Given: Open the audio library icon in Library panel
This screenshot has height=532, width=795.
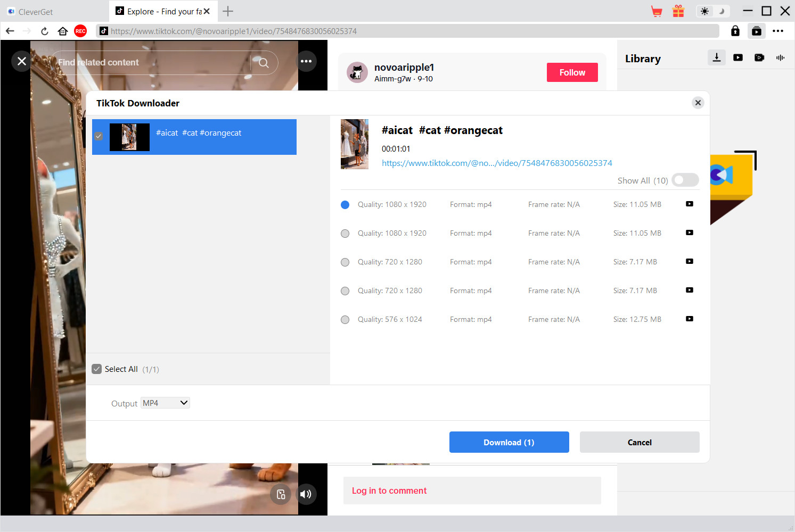Looking at the screenshot, I should (780, 57).
